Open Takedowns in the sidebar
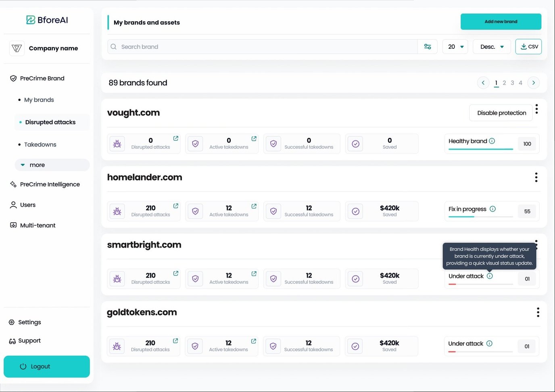This screenshot has height=392, width=555. coord(40,144)
